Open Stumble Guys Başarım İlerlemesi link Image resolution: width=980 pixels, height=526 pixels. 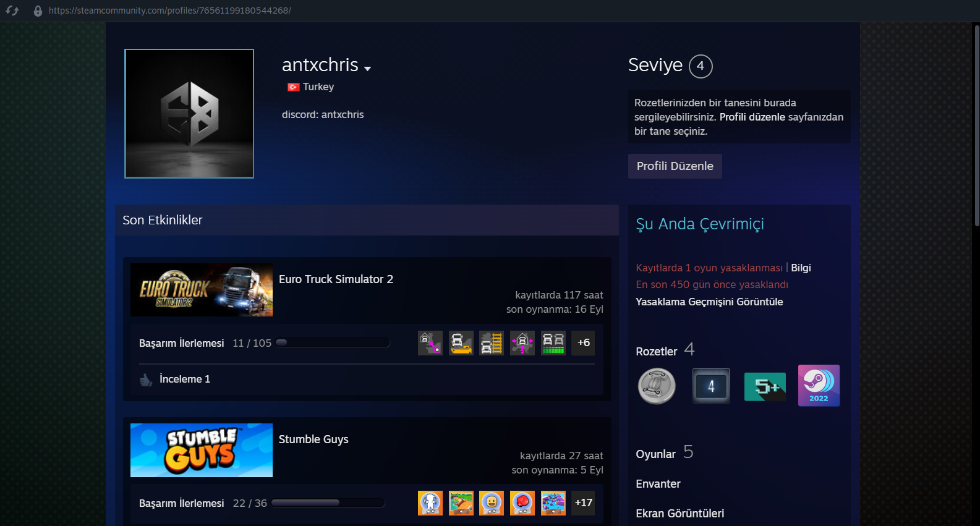click(x=182, y=503)
